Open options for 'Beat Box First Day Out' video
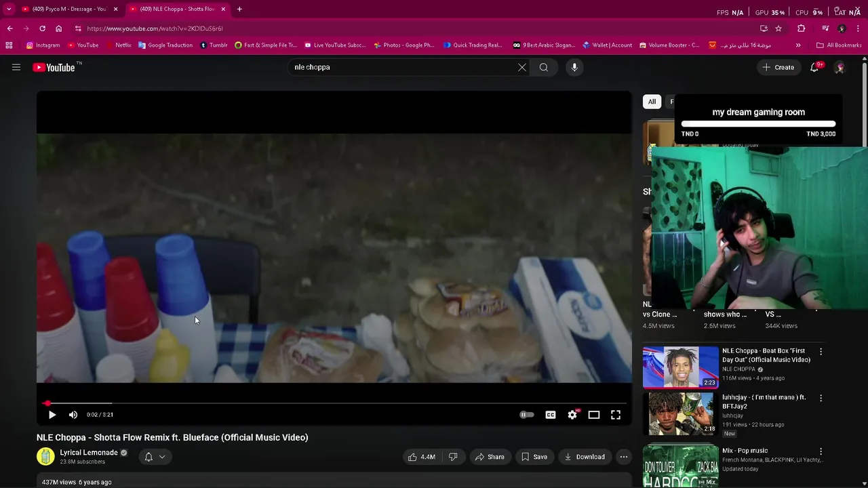 (x=821, y=352)
